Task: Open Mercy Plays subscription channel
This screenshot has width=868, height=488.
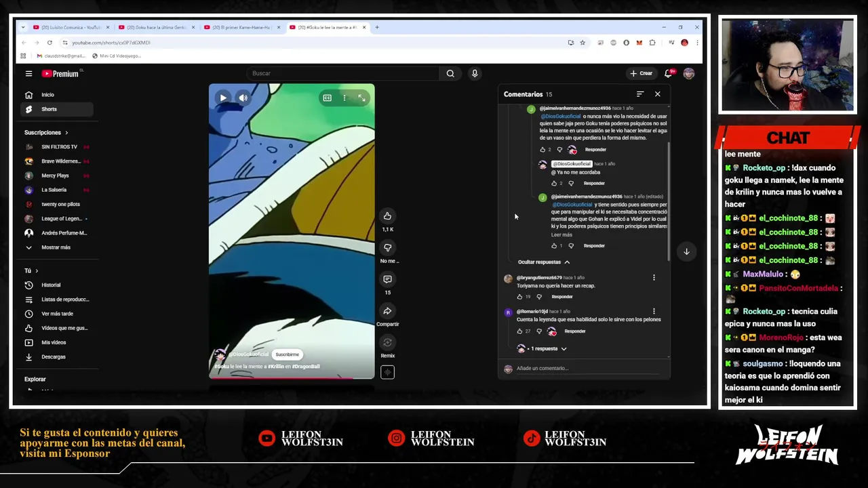Action: (57, 176)
